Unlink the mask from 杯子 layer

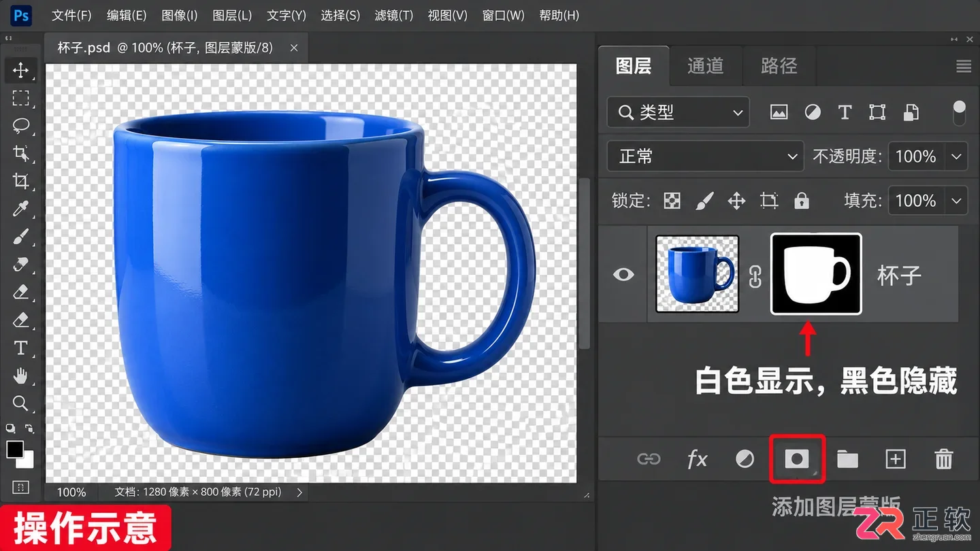coord(755,275)
